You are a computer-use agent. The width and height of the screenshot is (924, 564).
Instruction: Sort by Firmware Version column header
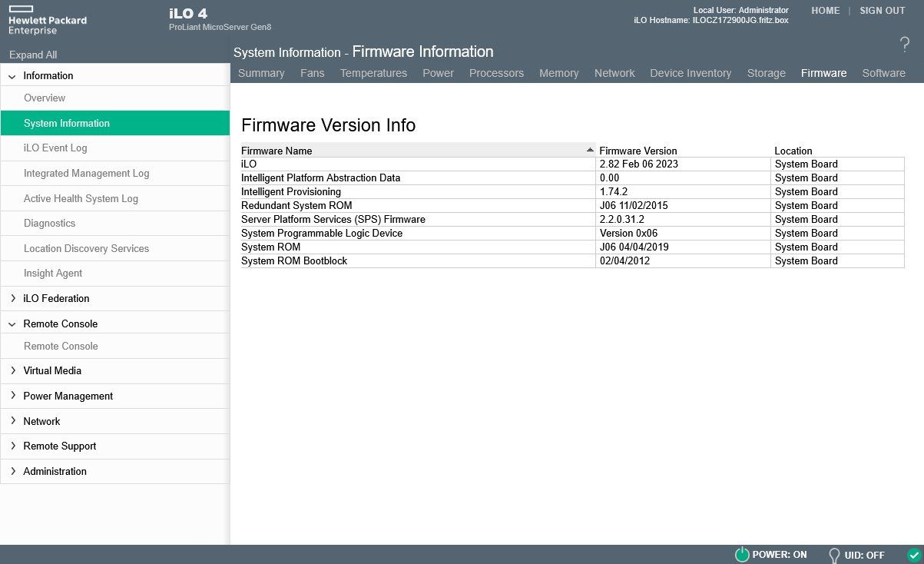[x=638, y=151]
